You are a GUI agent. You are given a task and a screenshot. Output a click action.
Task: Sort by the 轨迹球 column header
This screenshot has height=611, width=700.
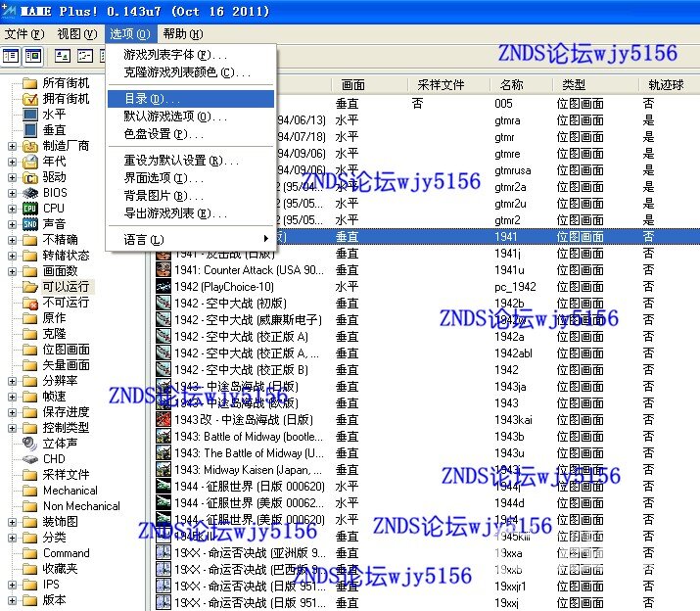(x=668, y=85)
